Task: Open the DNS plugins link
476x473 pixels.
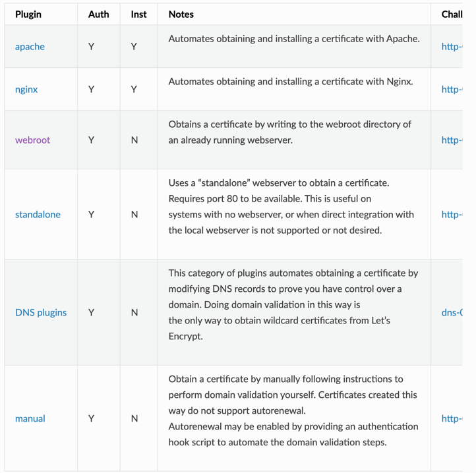Action: (41, 312)
